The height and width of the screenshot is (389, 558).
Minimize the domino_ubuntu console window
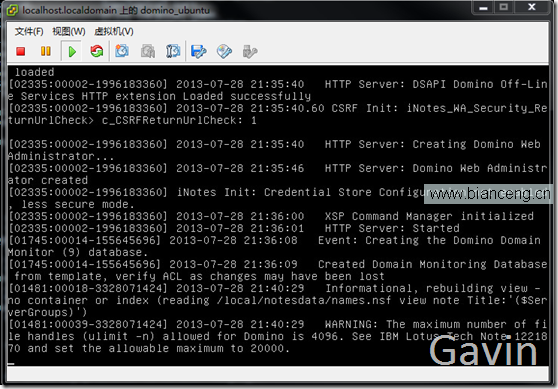tap(483, 7)
